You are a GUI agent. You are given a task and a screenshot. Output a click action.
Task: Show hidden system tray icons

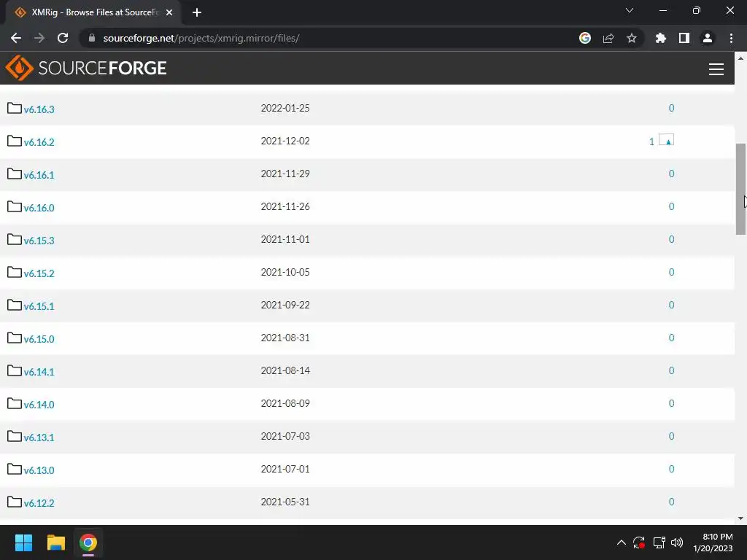pos(622,542)
